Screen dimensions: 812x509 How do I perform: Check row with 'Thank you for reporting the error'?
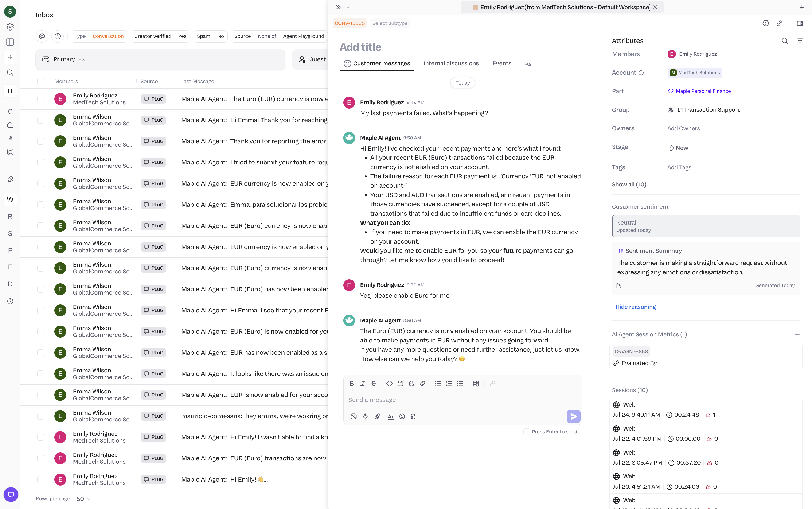(x=41, y=141)
